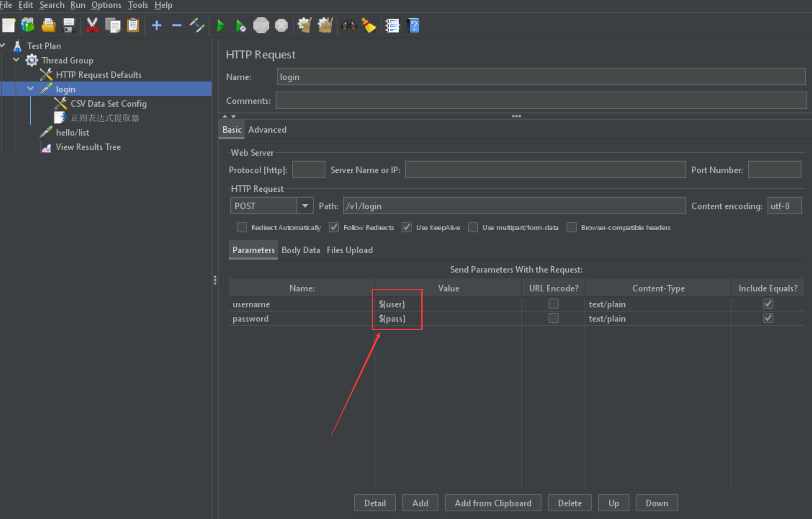Click the New test plan icon
812x519 pixels.
click(x=9, y=25)
